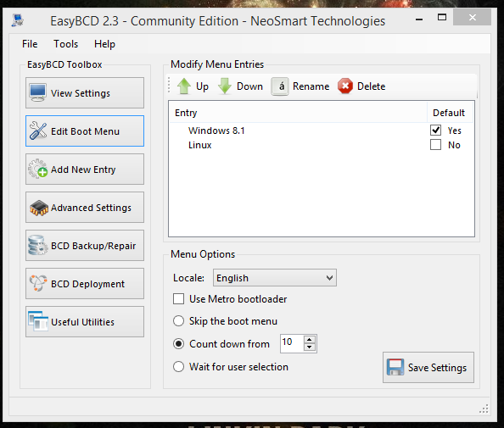Go to Advanced Settings

[85, 208]
